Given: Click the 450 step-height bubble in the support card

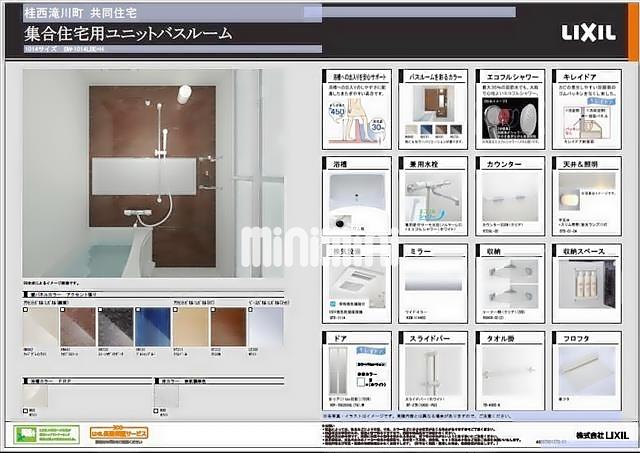Looking at the screenshot, I should 337,111.
